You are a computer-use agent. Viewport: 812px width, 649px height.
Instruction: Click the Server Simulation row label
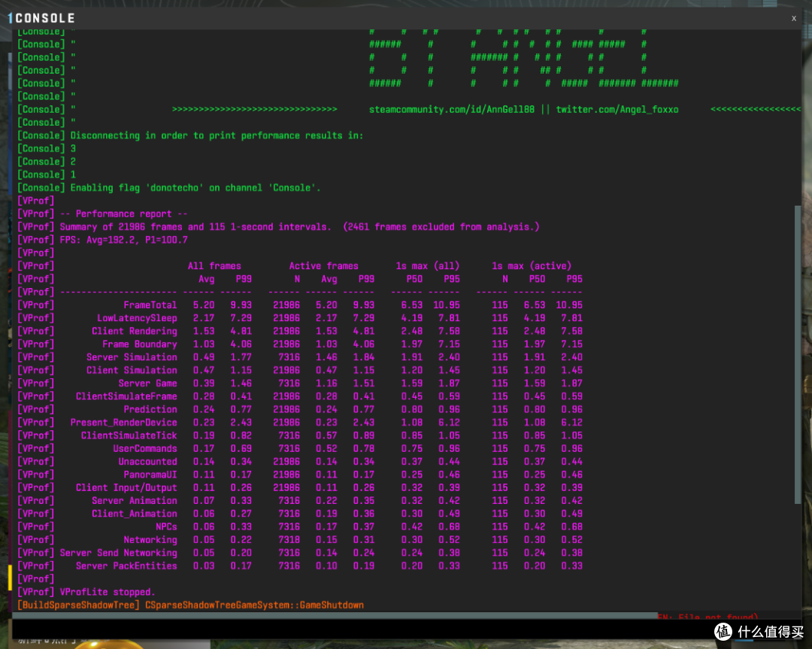(132, 357)
